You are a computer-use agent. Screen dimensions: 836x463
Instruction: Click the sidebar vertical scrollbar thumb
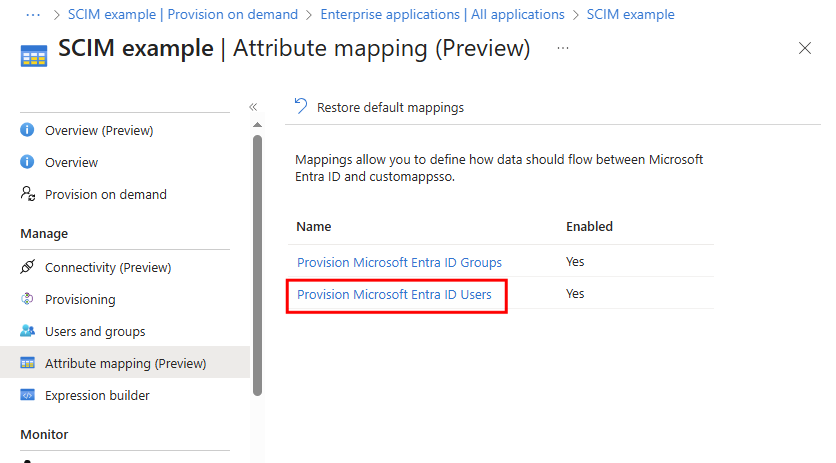(258, 265)
